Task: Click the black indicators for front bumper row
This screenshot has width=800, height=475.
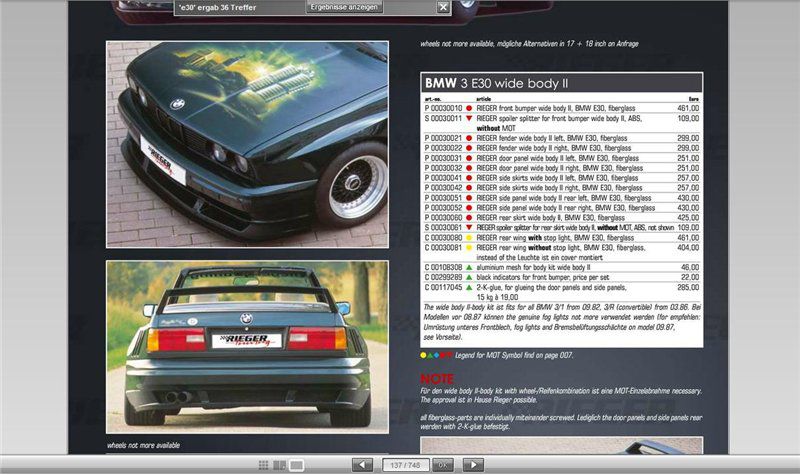Action: click(562, 278)
